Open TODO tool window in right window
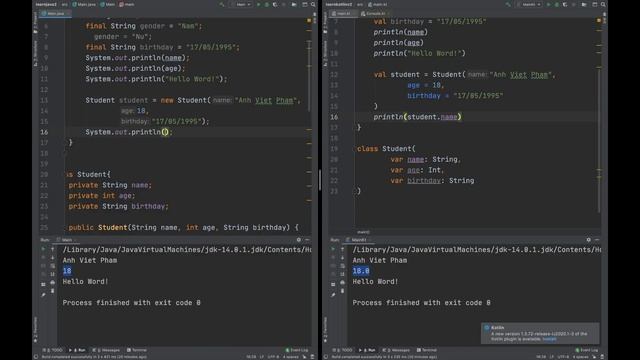The image size is (640, 360). click(x=342, y=350)
